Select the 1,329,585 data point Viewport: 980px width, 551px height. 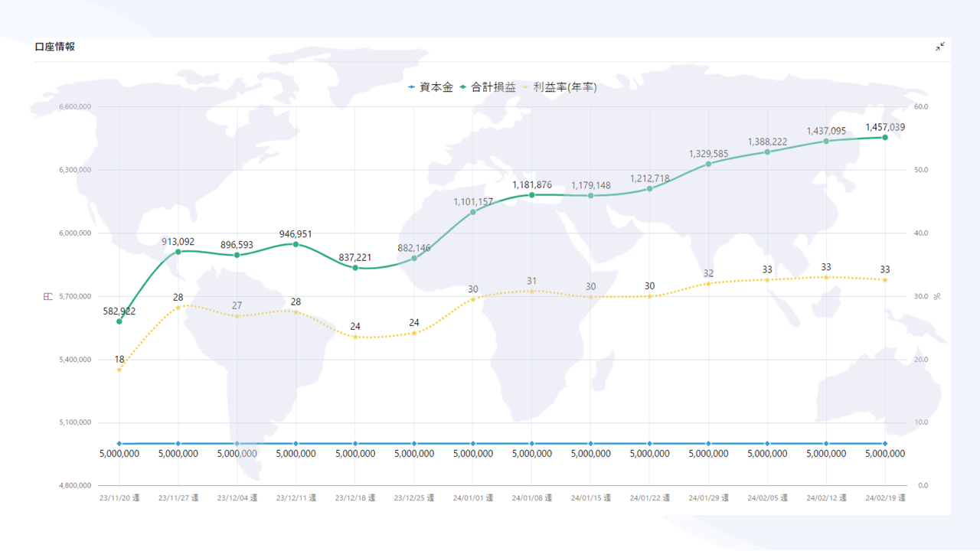point(708,164)
